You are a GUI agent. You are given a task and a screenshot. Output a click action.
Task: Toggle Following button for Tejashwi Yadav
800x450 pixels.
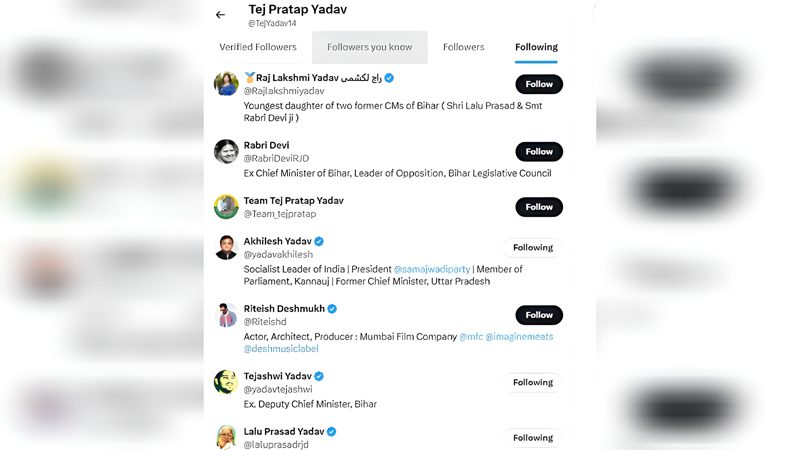(x=533, y=382)
